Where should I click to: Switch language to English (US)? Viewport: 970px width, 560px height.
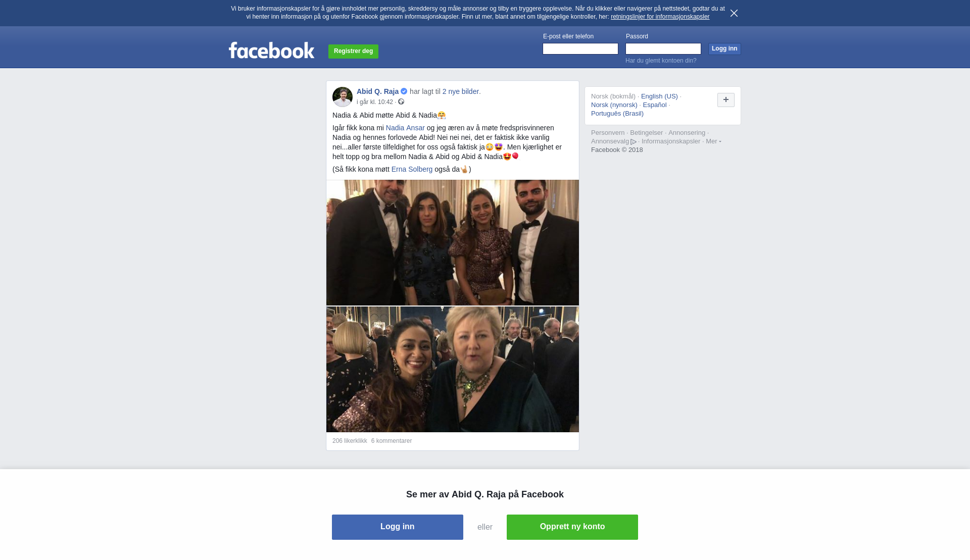point(659,96)
